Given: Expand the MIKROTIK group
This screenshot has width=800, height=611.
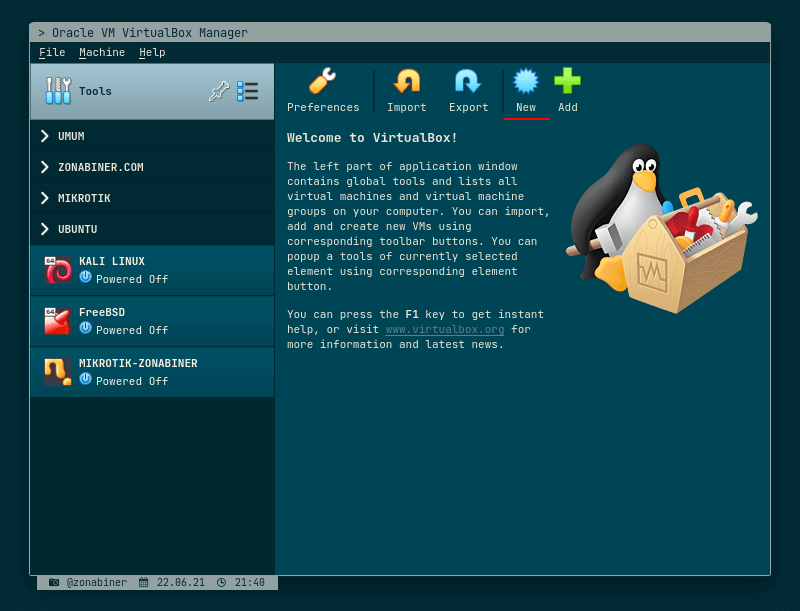Looking at the screenshot, I should pos(43,198).
